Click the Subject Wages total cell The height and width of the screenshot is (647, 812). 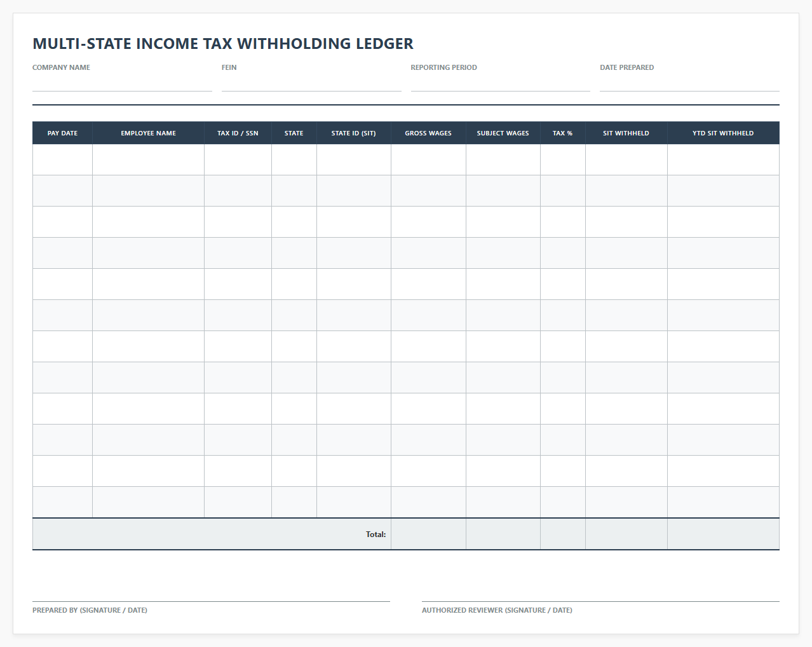tap(503, 534)
